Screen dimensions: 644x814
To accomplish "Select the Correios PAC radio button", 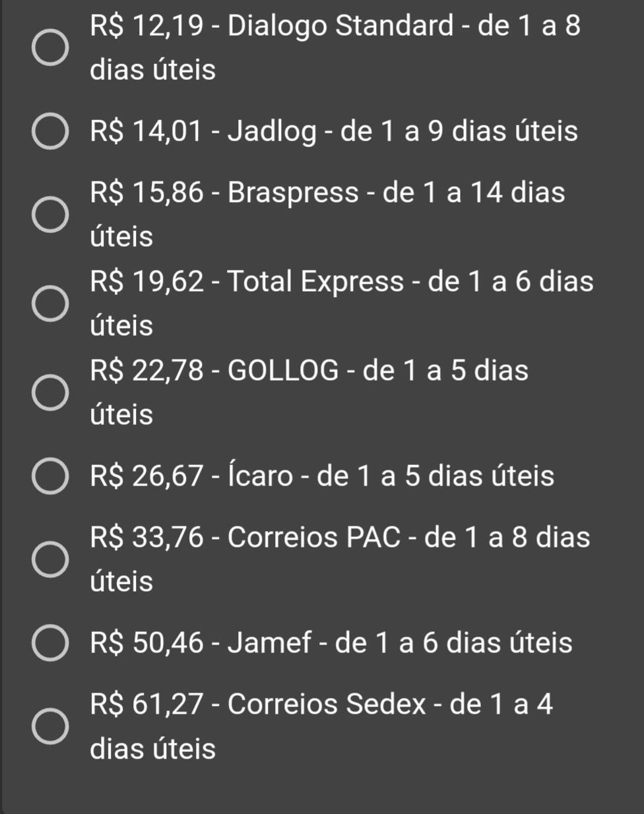I will pyautogui.click(x=50, y=559).
